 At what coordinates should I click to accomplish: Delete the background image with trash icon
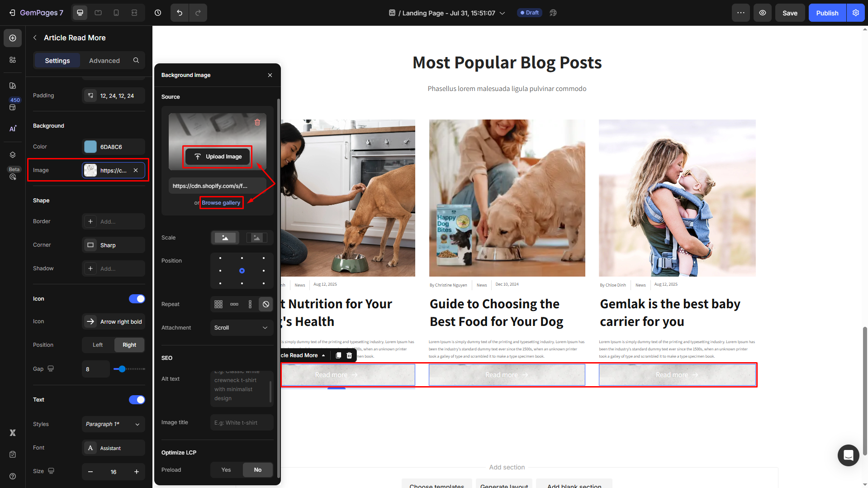pos(257,122)
